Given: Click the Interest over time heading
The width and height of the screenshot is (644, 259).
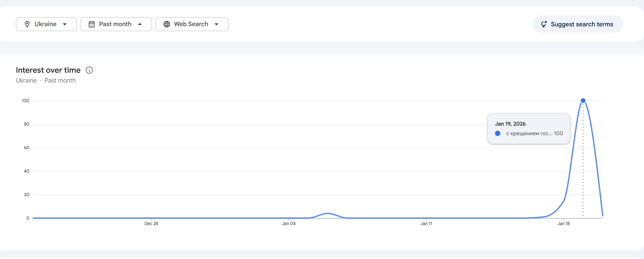Looking at the screenshot, I should pos(48,70).
